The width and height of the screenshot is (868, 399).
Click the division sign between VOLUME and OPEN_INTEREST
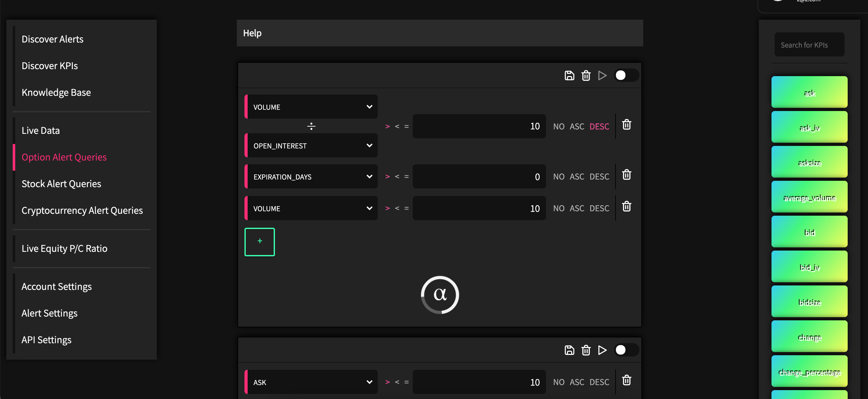coord(311,126)
